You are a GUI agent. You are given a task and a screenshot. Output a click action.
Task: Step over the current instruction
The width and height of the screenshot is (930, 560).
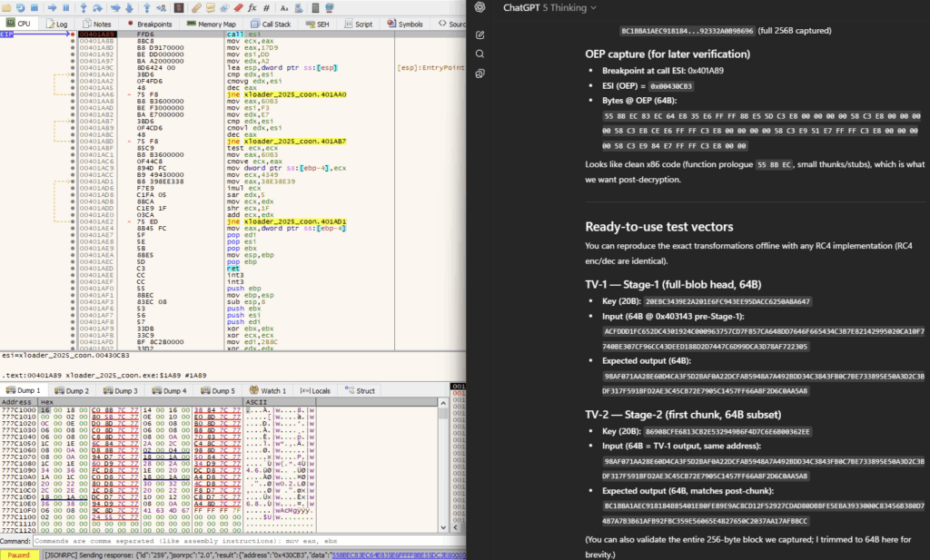pos(98,7)
